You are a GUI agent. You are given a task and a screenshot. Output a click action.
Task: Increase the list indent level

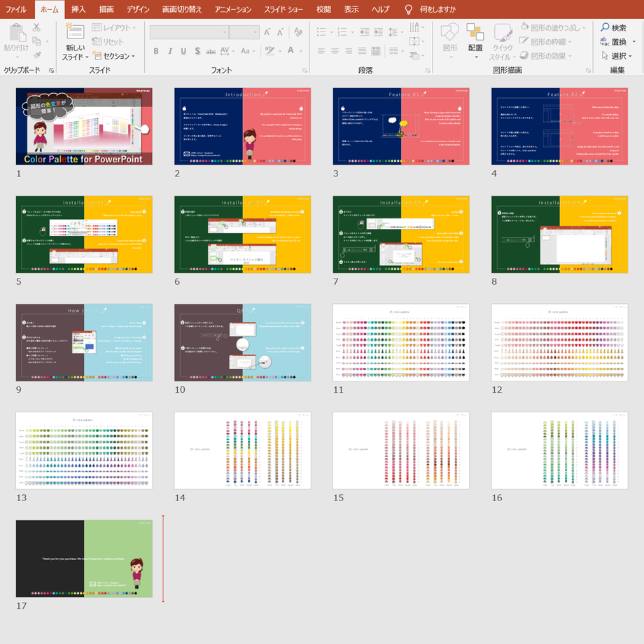coord(378,32)
